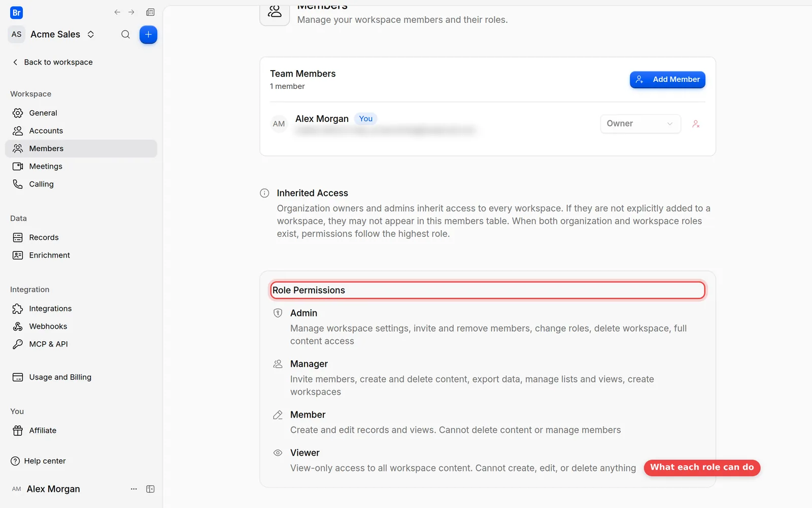Click the Role Permissions heading

pos(309,290)
